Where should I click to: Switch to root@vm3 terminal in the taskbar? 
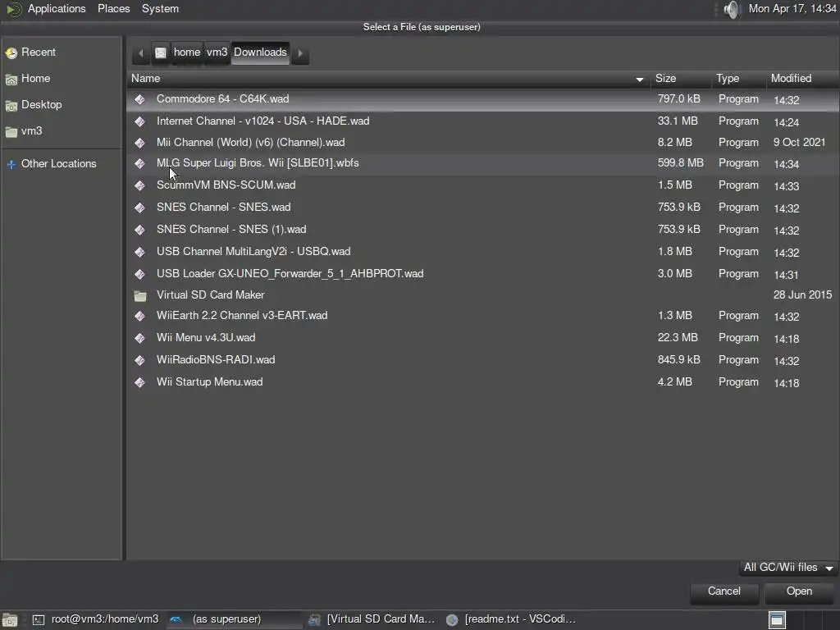click(97, 619)
